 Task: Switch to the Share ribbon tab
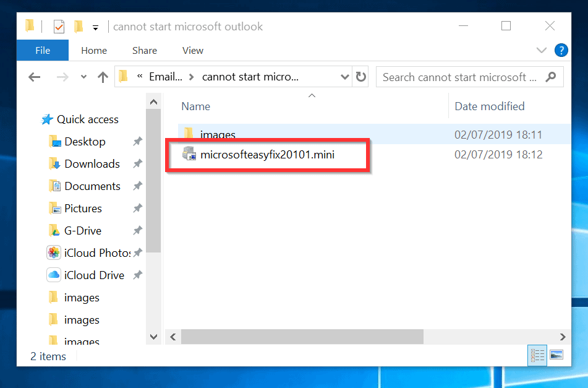tap(144, 51)
